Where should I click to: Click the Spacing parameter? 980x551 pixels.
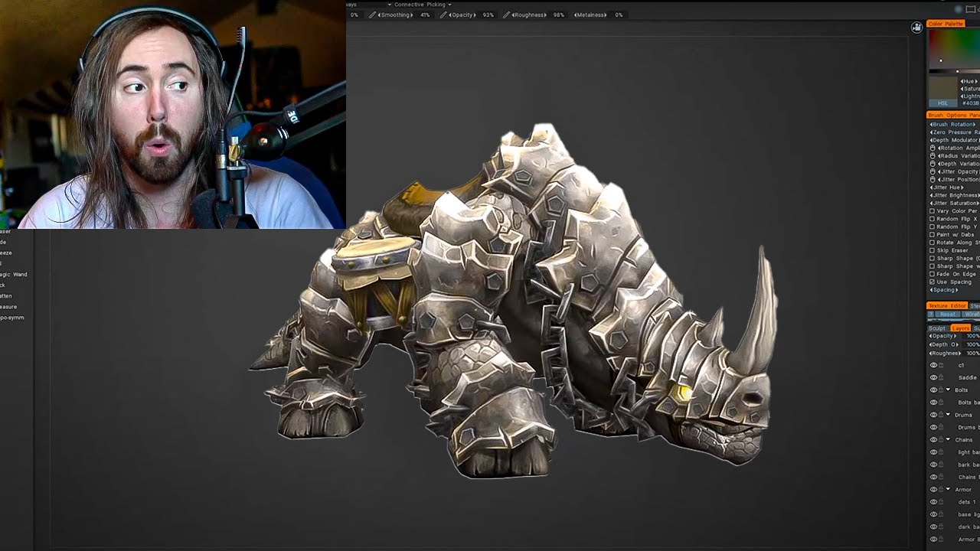point(944,290)
